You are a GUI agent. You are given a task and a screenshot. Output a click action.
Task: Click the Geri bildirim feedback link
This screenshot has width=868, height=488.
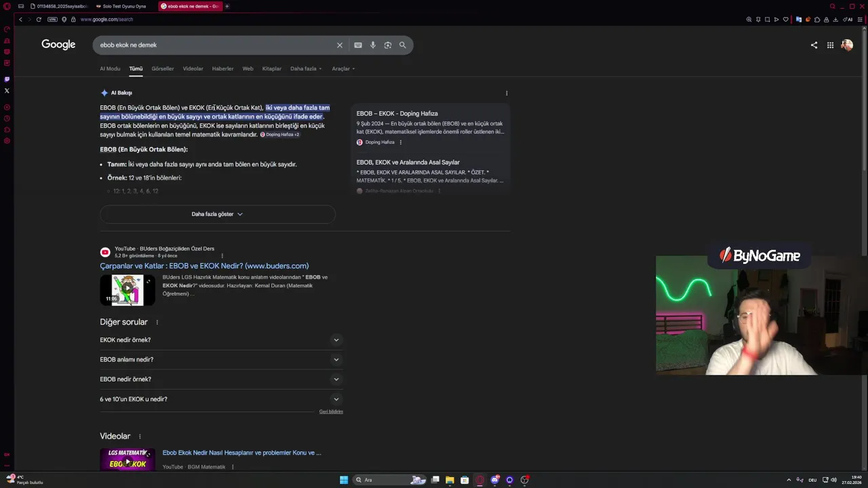tap(331, 412)
